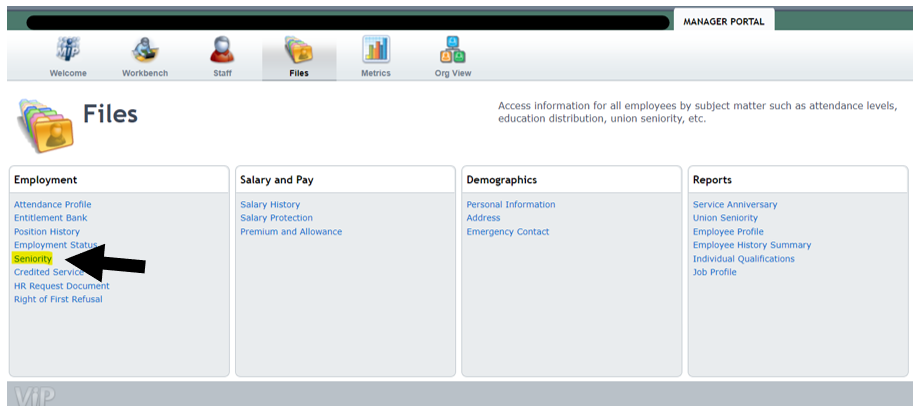Open the Workbench icon

click(x=145, y=50)
